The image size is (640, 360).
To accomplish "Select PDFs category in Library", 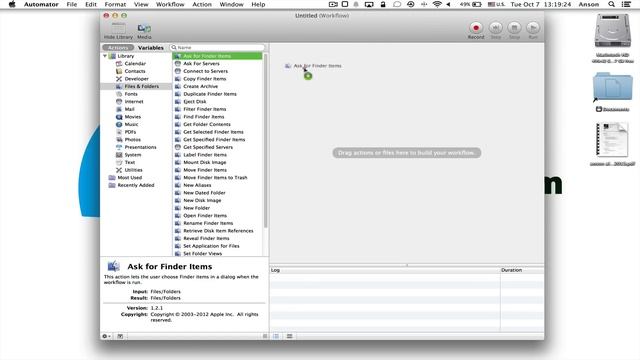I will point(130,132).
